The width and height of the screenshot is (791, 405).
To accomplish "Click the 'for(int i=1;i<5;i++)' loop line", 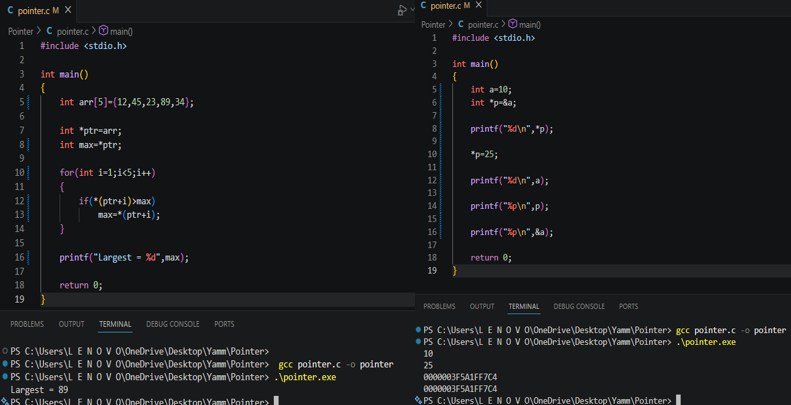I will (107, 172).
